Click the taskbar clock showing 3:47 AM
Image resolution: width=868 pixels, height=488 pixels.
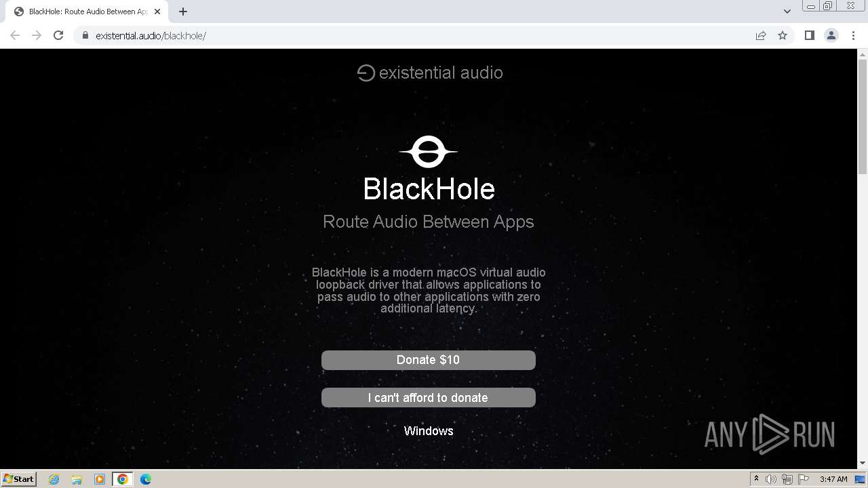833,479
